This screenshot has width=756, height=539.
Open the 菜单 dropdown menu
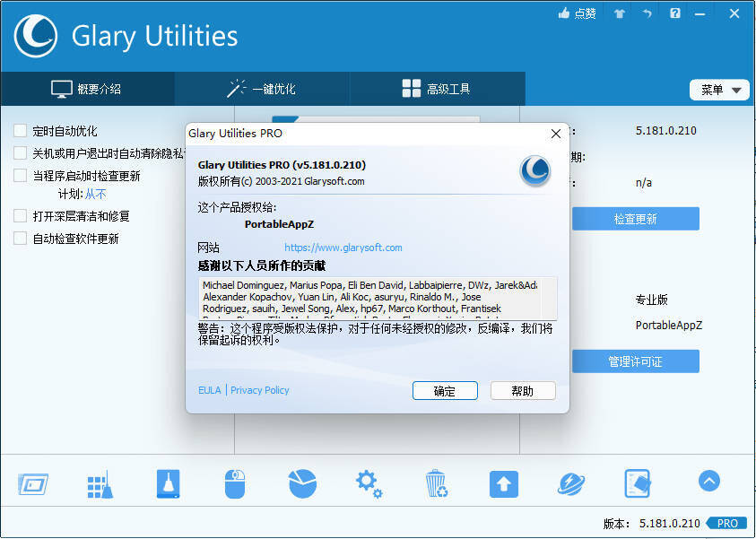coord(719,90)
